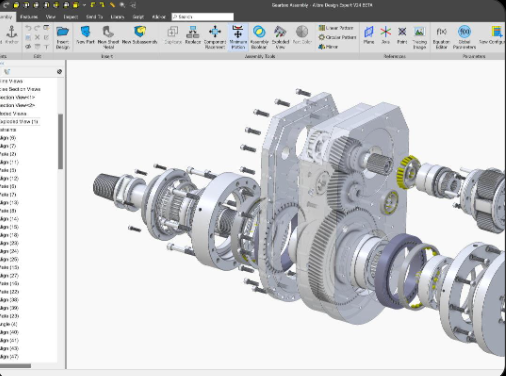Click the zoom magnifier icon in title bar
This screenshot has height=376, width=506.
pos(122,5)
